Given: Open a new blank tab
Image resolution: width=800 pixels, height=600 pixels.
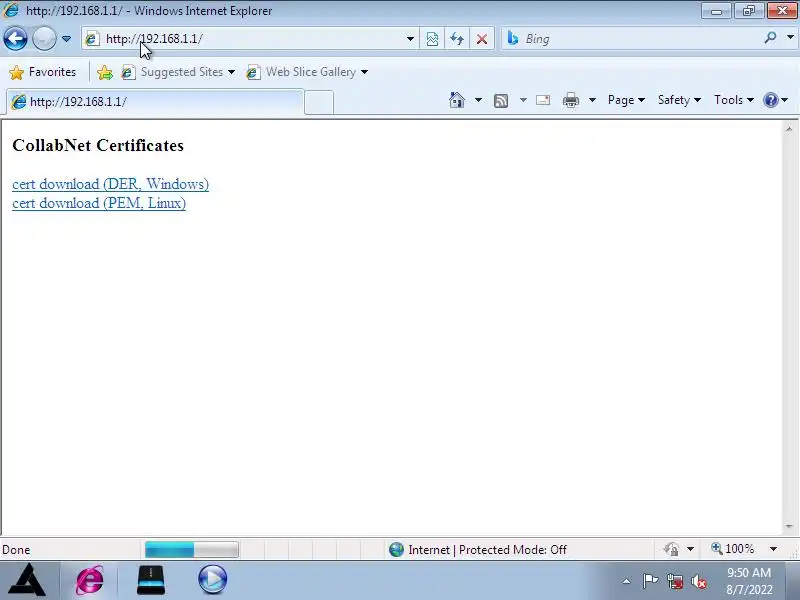Looking at the screenshot, I should coord(319,102).
